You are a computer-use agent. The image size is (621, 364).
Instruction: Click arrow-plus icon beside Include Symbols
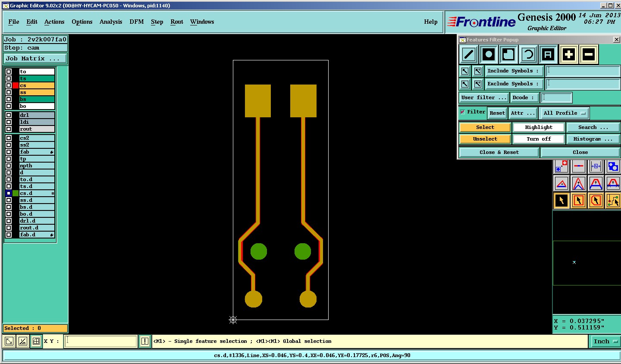click(x=478, y=71)
